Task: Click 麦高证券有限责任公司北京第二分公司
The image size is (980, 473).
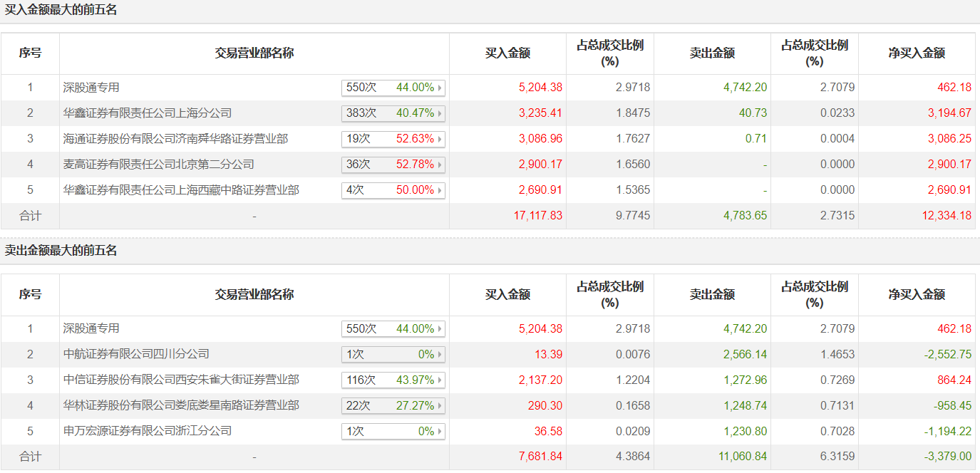Action: pos(158,165)
